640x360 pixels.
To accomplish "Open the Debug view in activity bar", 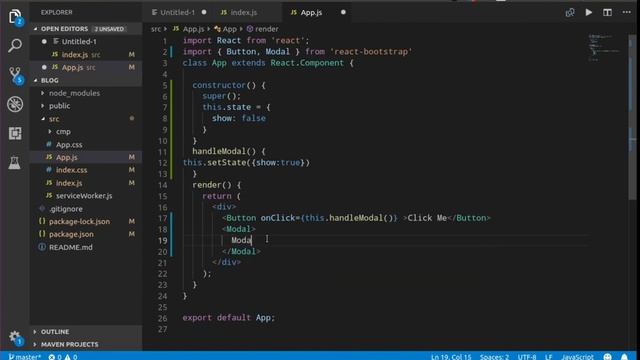I will (15, 104).
